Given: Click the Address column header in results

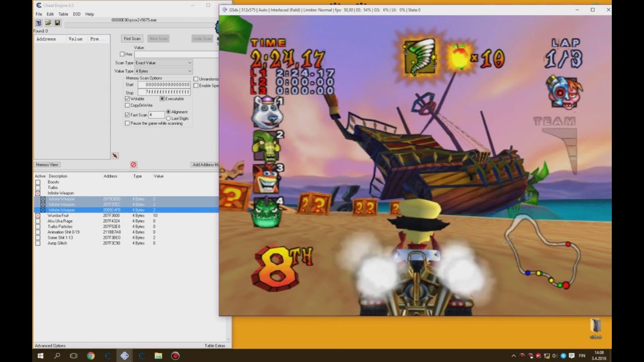Looking at the screenshot, I should [x=49, y=39].
